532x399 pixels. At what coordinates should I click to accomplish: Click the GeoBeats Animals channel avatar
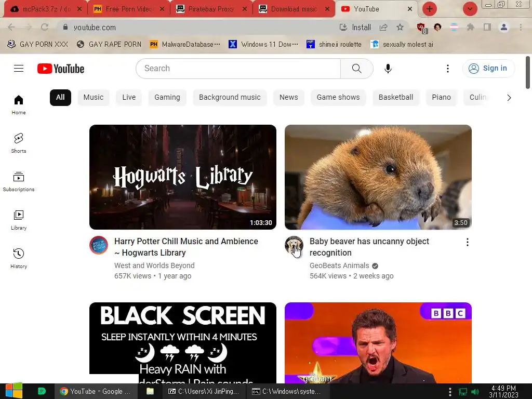click(294, 245)
